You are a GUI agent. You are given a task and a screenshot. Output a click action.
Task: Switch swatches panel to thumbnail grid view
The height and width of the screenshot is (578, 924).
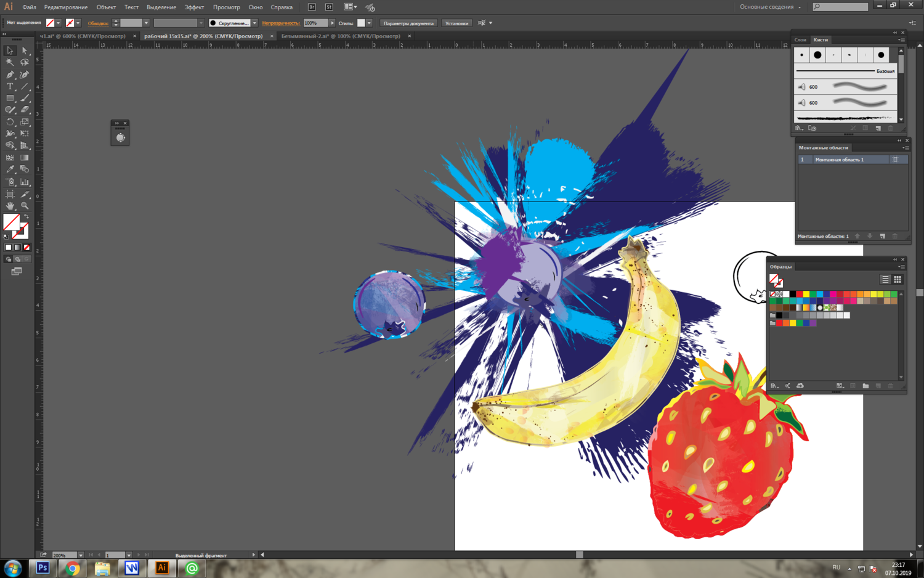tap(898, 279)
